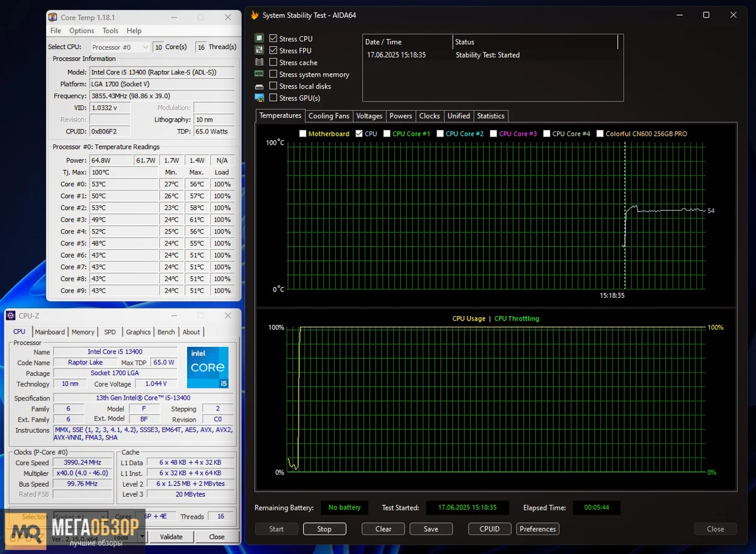Click the Core Temp title bar icon
The width and height of the screenshot is (756, 554).
click(x=54, y=18)
